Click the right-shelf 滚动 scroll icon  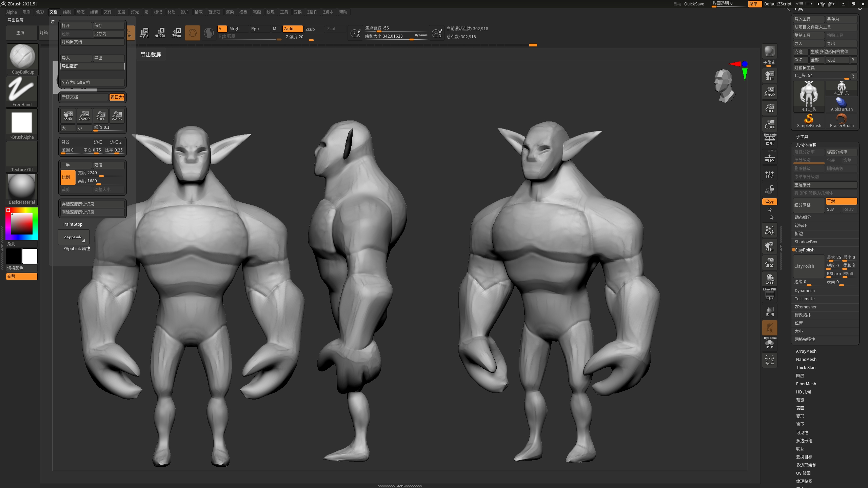click(769, 75)
